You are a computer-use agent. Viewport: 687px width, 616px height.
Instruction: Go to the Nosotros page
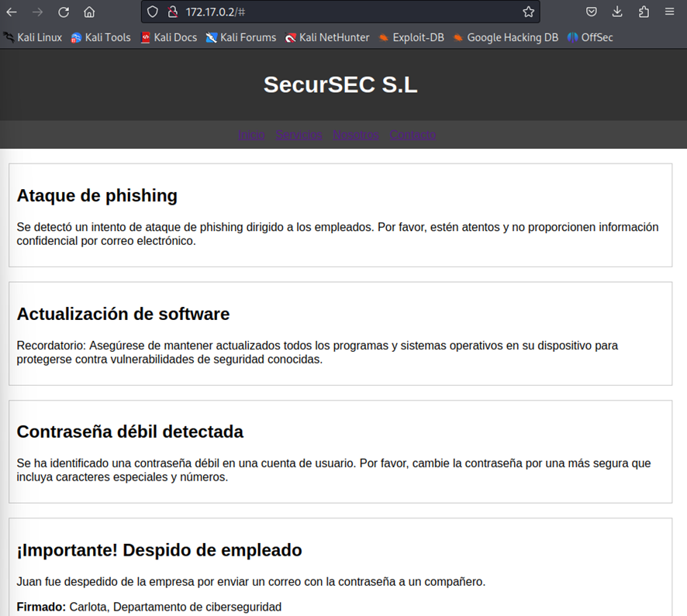[x=356, y=135]
